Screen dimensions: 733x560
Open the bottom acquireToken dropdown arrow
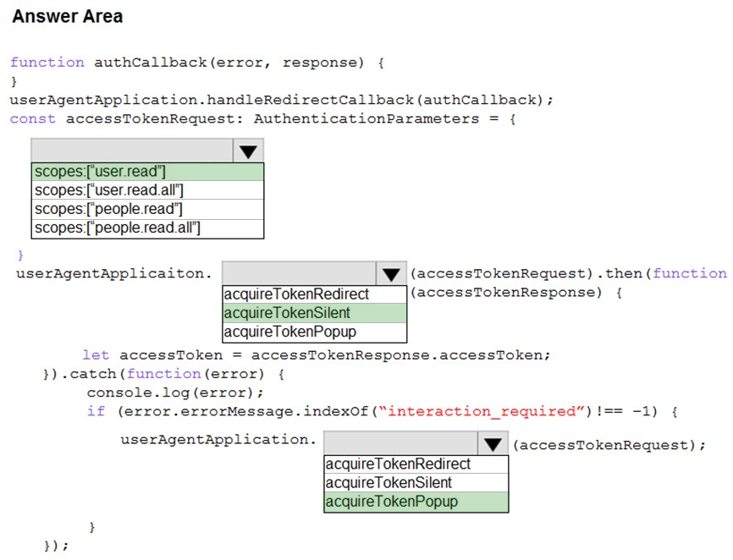tap(493, 444)
